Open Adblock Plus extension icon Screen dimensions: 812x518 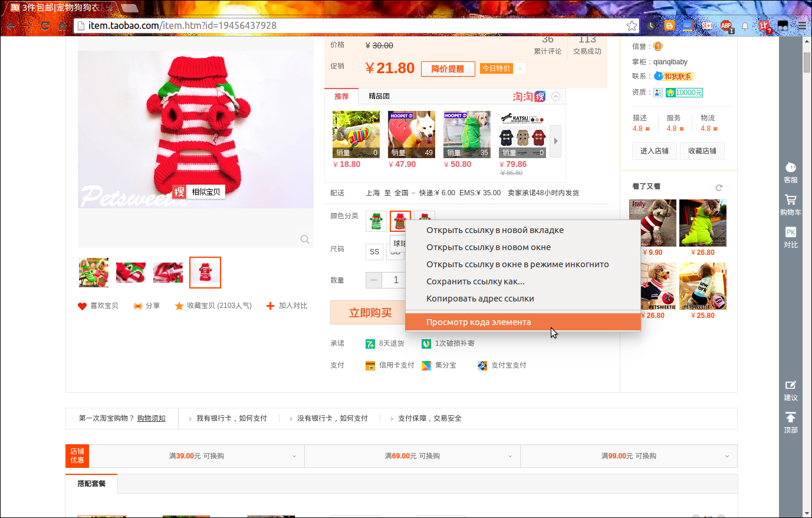pyautogui.click(x=726, y=26)
